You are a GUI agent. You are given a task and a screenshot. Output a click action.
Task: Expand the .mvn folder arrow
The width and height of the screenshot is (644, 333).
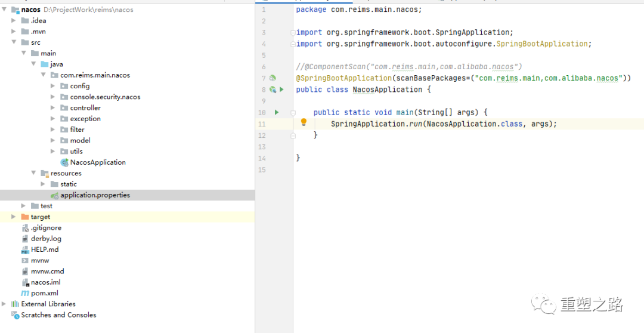(x=14, y=32)
